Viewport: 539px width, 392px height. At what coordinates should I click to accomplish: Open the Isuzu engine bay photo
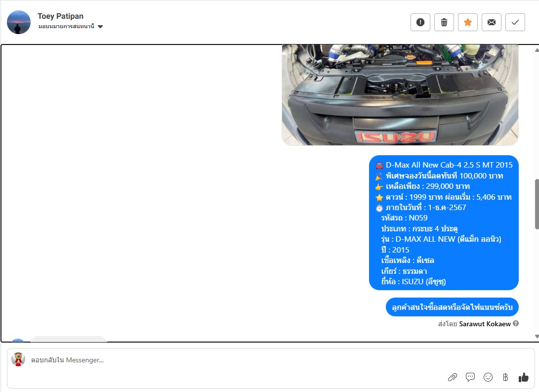(400, 95)
